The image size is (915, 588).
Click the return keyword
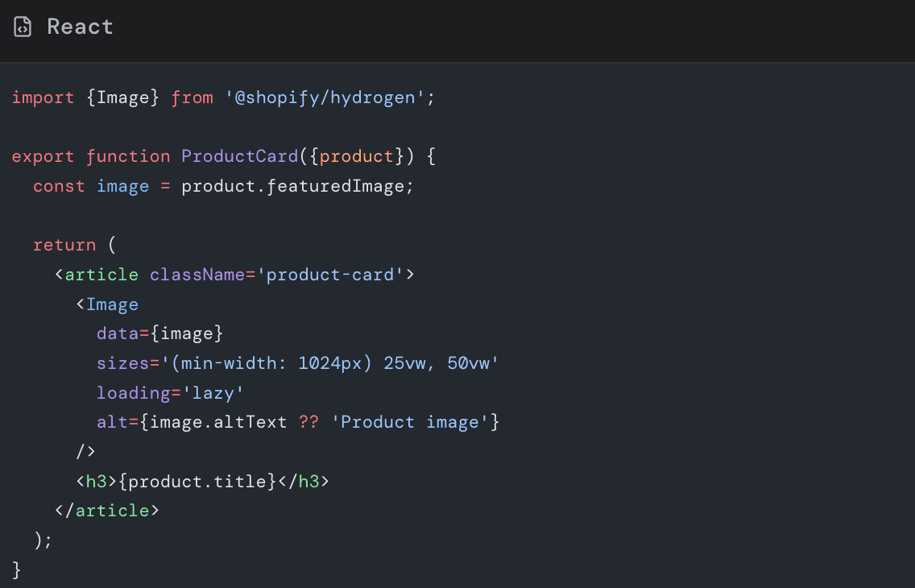tap(64, 245)
